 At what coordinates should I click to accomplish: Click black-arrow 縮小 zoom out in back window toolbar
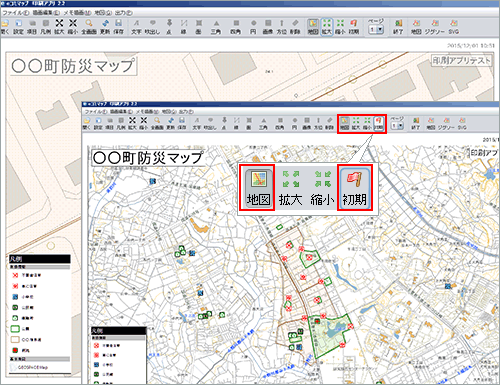point(73,27)
